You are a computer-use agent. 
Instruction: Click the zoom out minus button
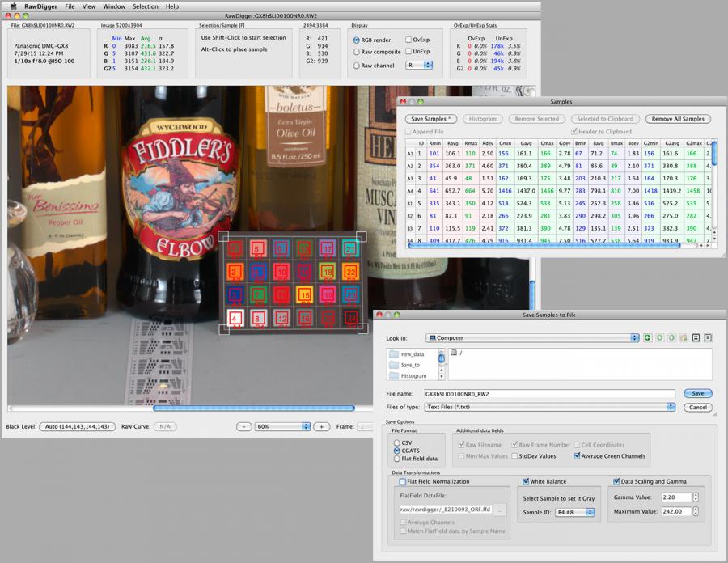243,426
